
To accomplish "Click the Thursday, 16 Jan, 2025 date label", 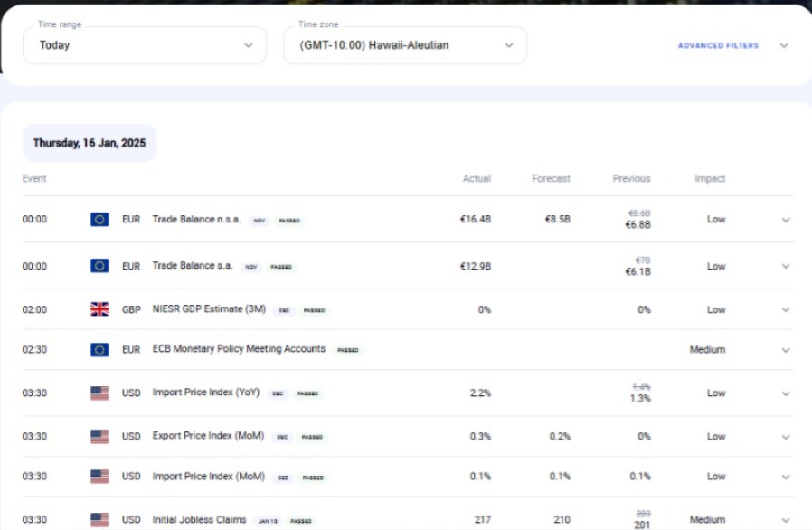I will pos(89,143).
